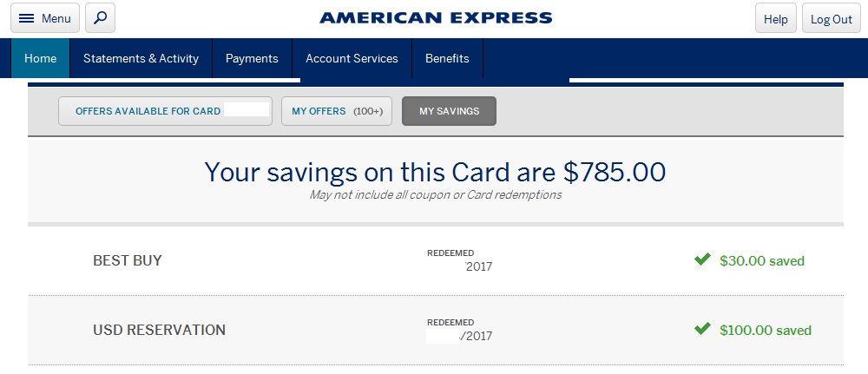Click the magnifying glass search icon

click(x=100, y=18)
